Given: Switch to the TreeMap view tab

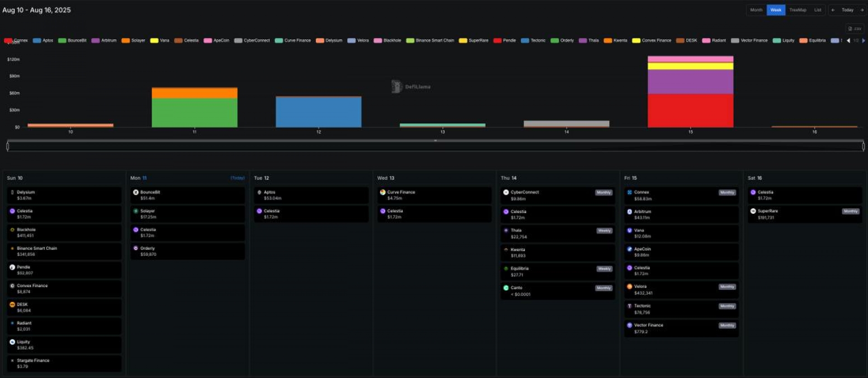Looking at the screenshot, I should (x=797, y=10).
